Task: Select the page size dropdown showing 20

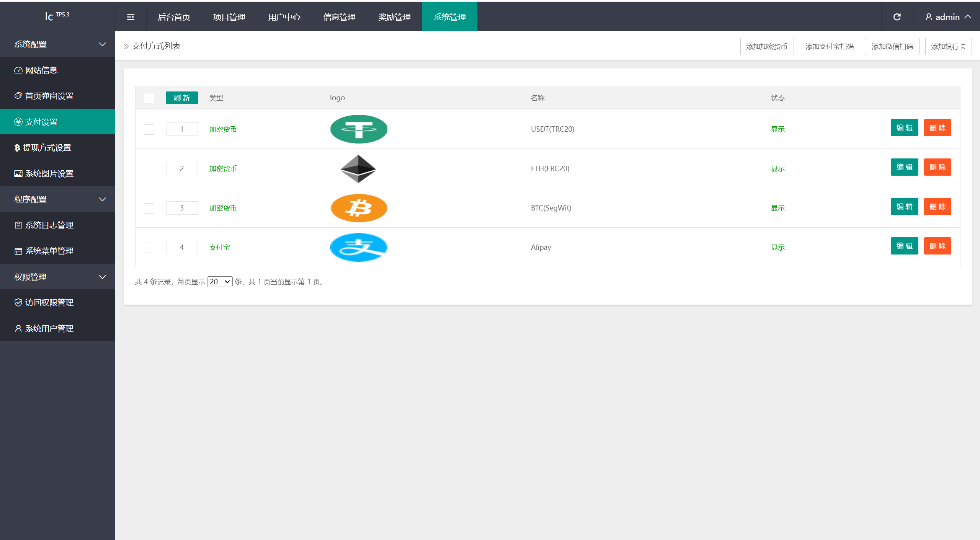Action: [x=220, y=281]
